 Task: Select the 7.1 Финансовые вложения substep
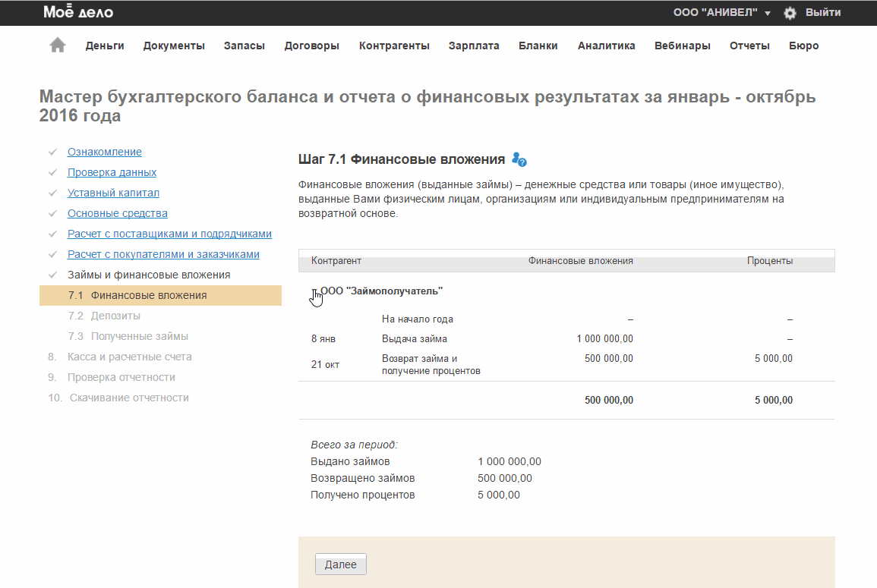pos(160,296)
